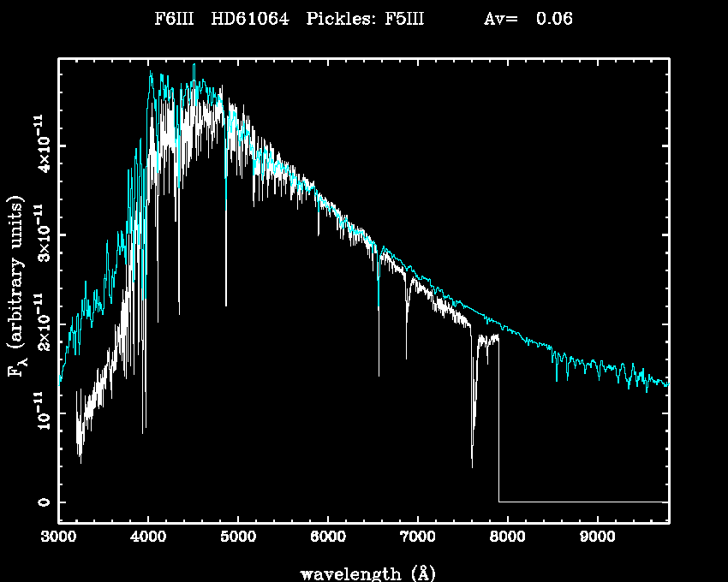Select the HD61064 star name in title

tap(248, 20)
